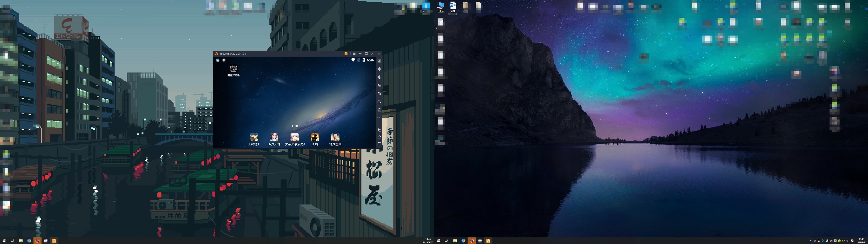Open the 精灵盛典 game app
The image size is (868, 244).
pyautogui.click(x=335, y=137)
